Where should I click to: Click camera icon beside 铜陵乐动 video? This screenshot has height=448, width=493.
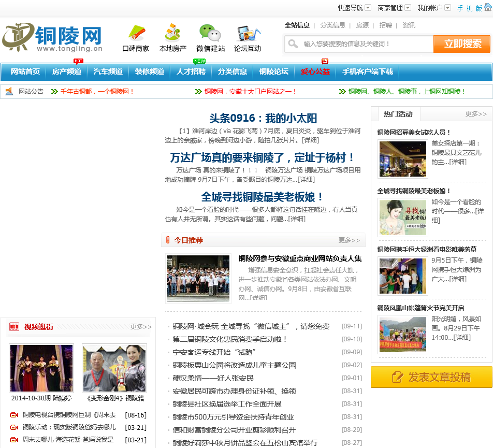pyautogui.click(x=14, y=427)
